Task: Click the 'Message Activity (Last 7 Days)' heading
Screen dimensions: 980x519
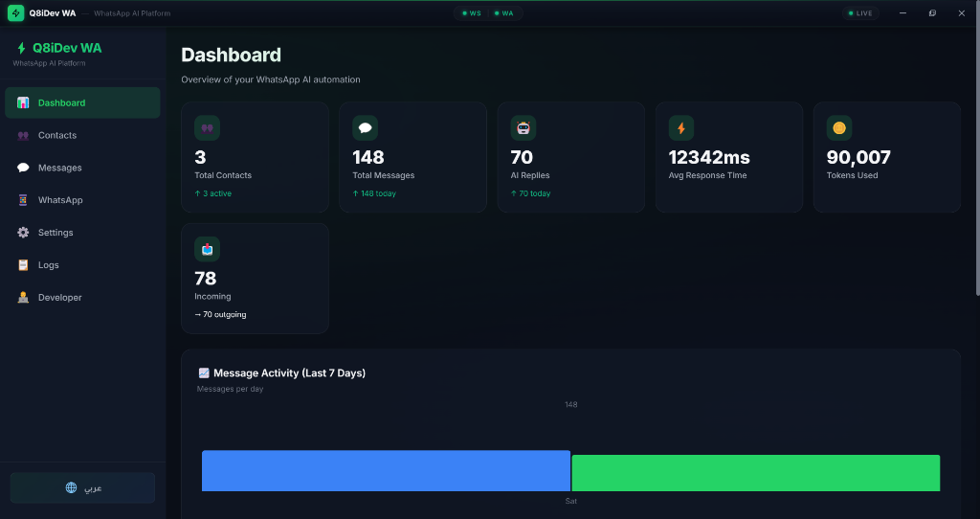Action: coord(289,372)
